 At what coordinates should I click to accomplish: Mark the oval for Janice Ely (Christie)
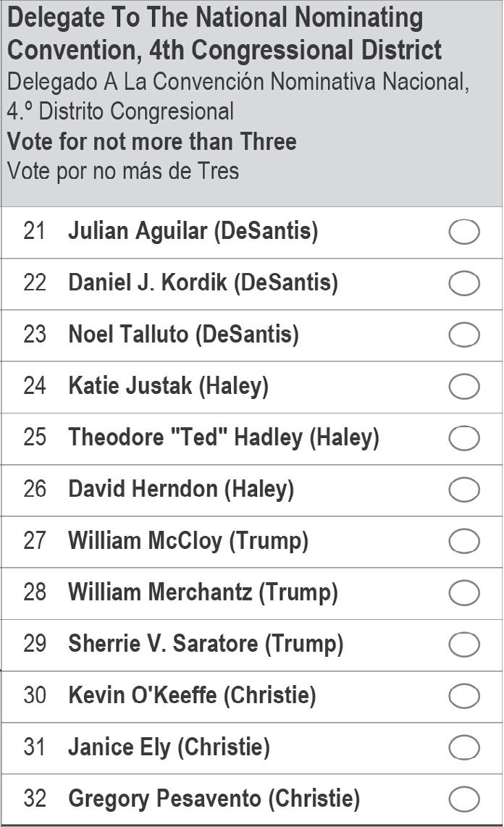(464, 748)
